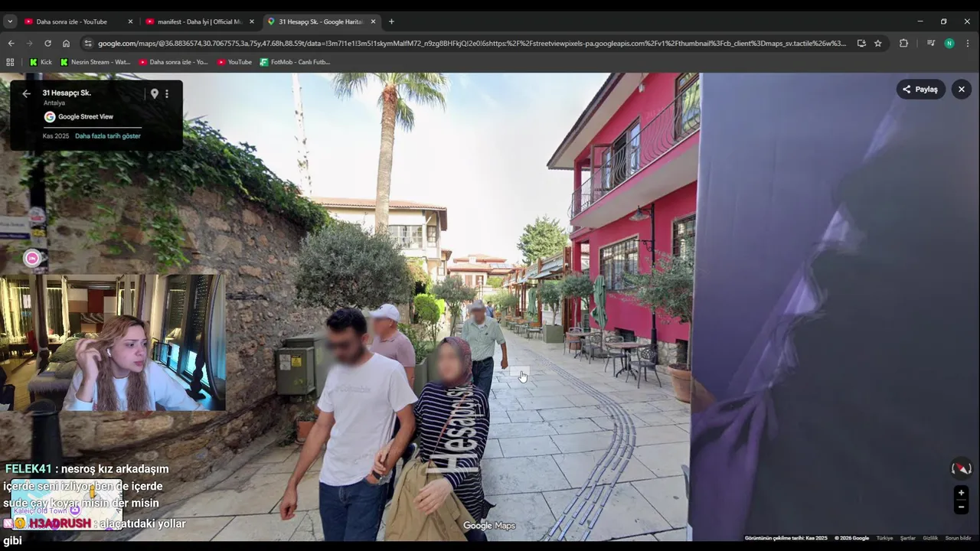Open the Gizlilik link in the footer
This screenshot has width=980, height=551.
click(x=930, y=538)
